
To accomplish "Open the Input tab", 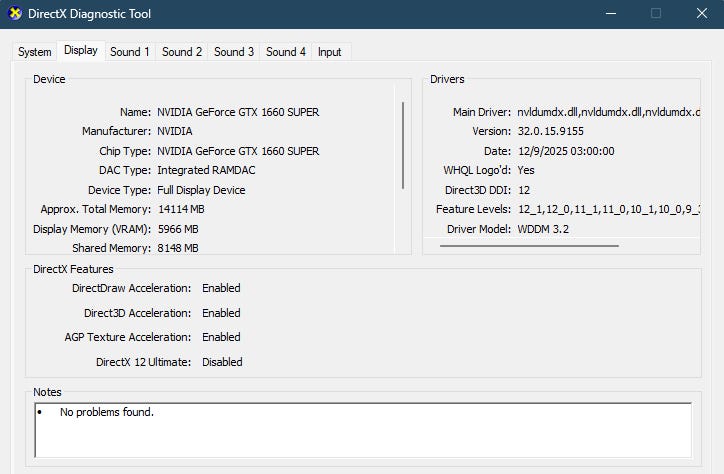I will coord(330,52).
